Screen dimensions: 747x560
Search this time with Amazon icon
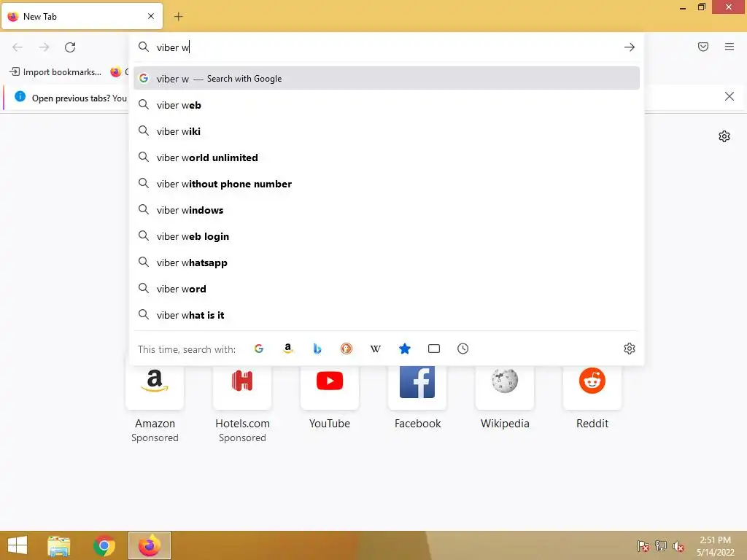(x=287, y=349)
